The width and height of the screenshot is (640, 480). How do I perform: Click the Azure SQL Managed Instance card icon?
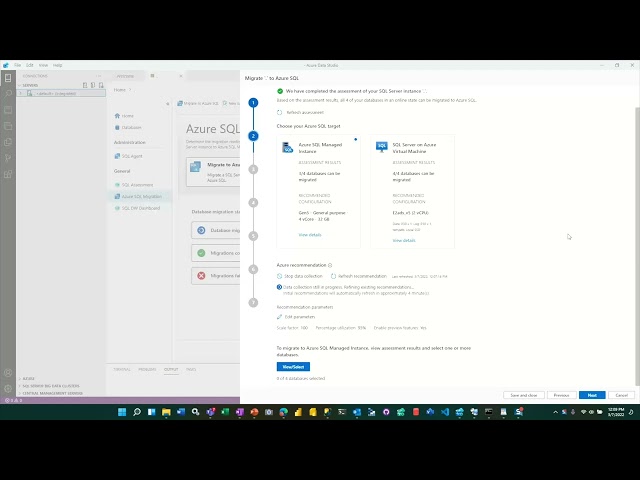pos(288,147)
